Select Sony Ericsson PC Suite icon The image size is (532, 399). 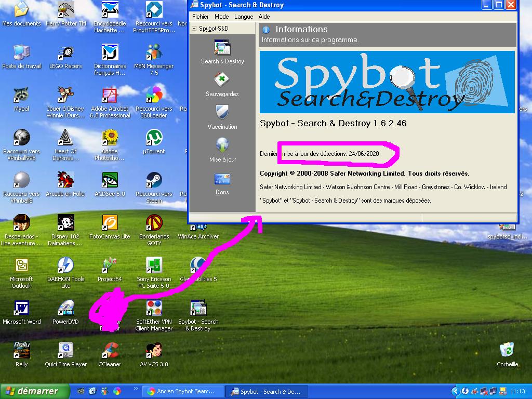pos(154,273)
